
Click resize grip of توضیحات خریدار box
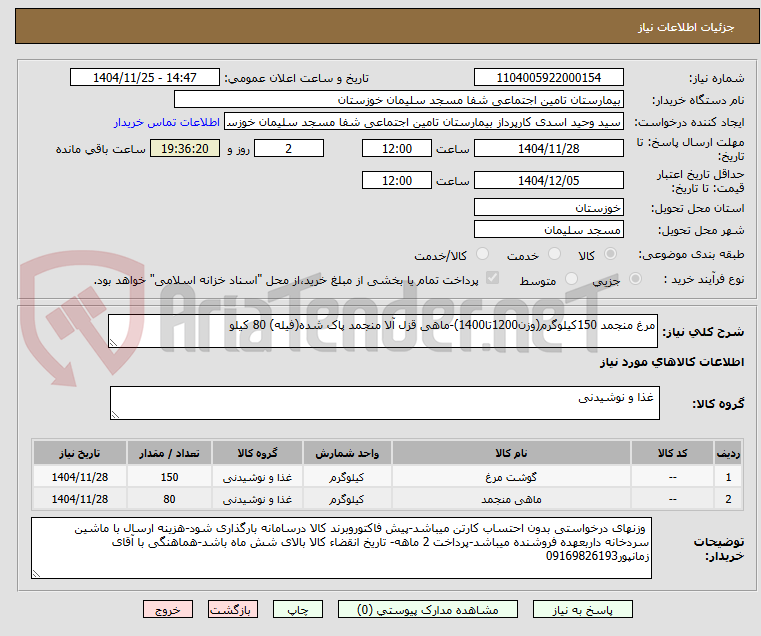[x=36, y=573]
